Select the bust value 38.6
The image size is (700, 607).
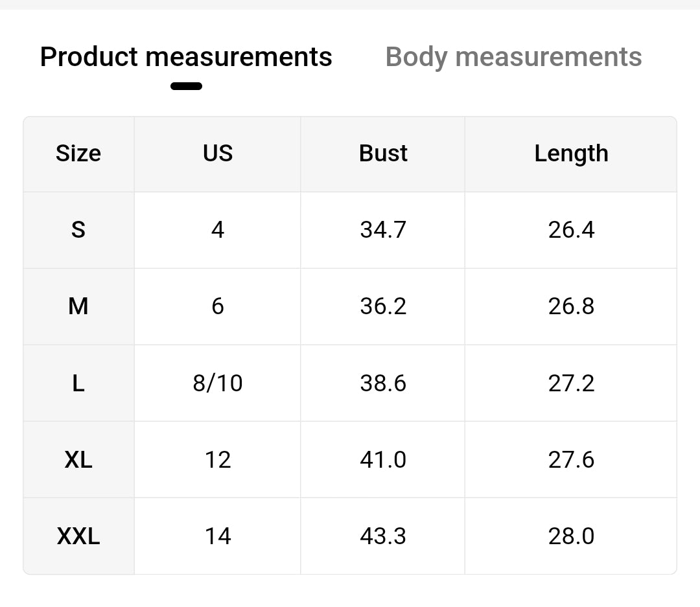(383, 383)
